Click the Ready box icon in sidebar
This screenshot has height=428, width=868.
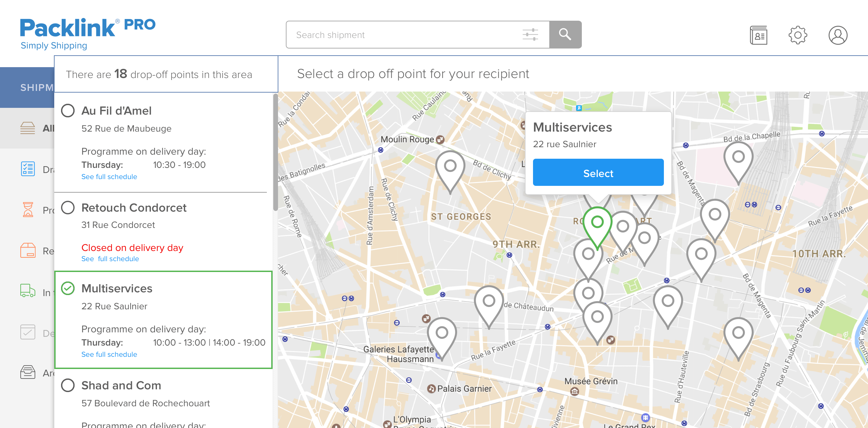[x=28, y=251]
